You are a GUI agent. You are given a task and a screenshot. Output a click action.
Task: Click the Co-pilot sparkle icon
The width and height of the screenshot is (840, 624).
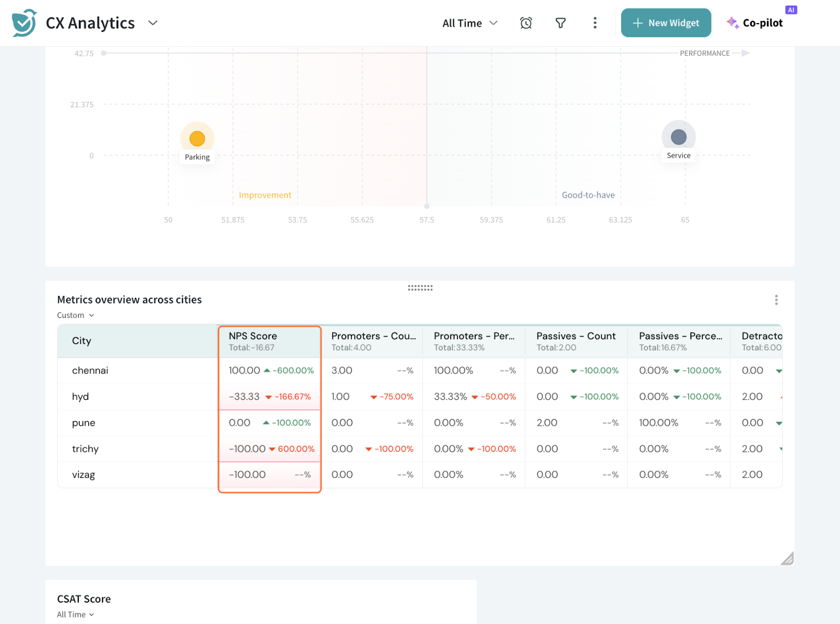[732, 23]
